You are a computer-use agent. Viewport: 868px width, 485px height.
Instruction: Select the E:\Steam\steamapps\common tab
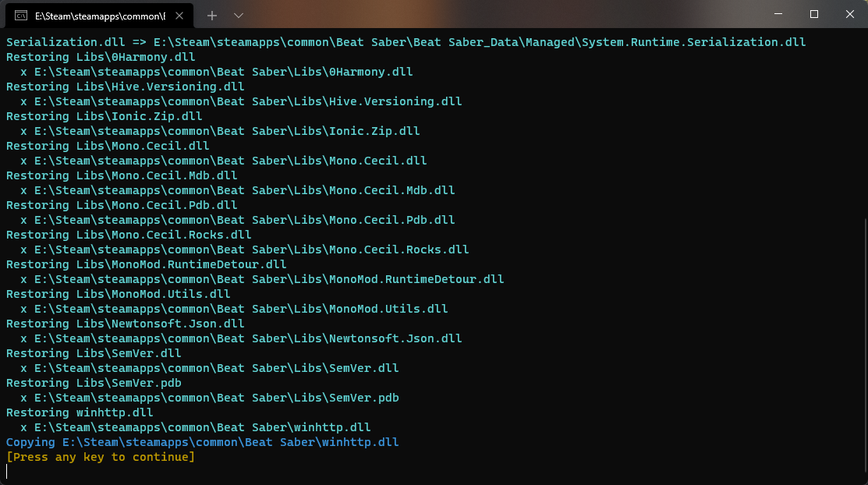click(100, 16)
